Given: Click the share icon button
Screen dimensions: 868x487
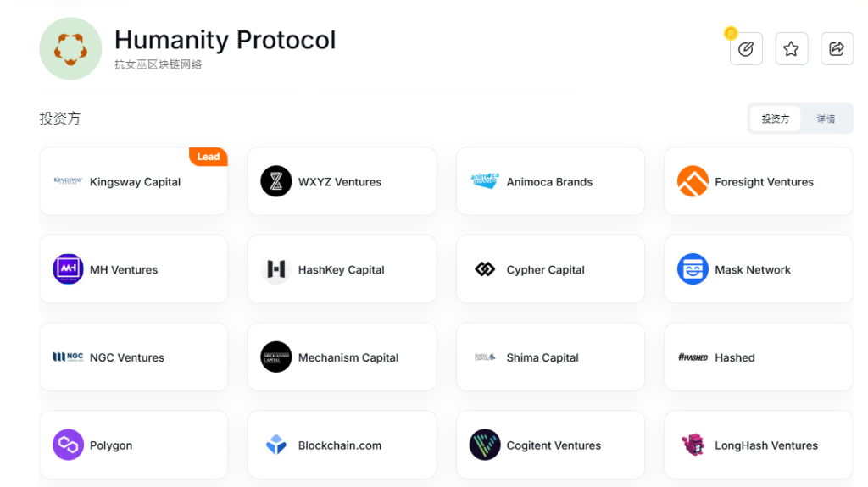Looking at the screenshot, I should tap(837, 49).
